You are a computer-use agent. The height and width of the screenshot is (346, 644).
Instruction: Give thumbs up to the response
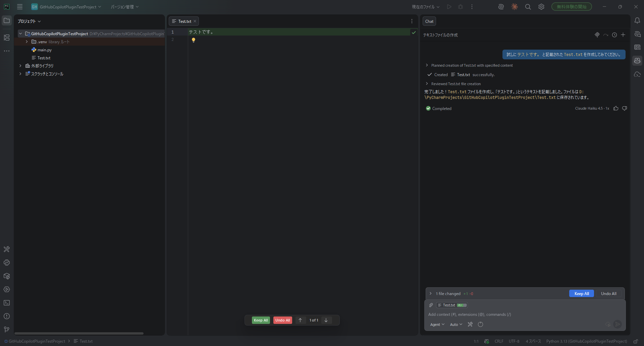(616, 108)
